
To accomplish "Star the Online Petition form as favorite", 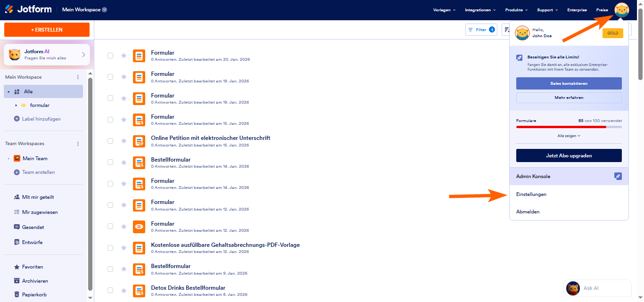I will click(124, 141).
